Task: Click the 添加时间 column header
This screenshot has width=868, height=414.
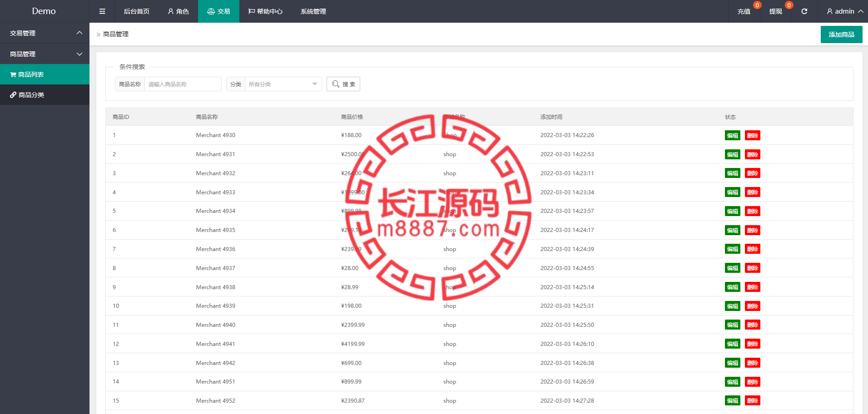Action: click(551, 117)
